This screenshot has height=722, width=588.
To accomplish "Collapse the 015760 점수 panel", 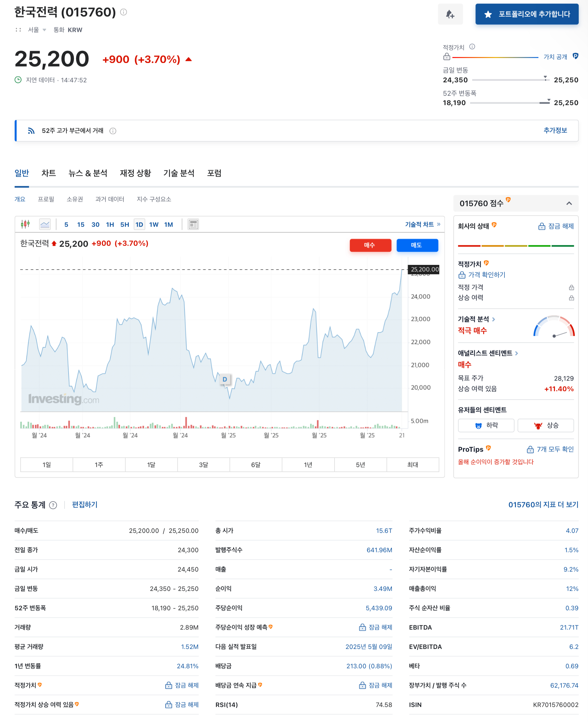I will 569,203.
